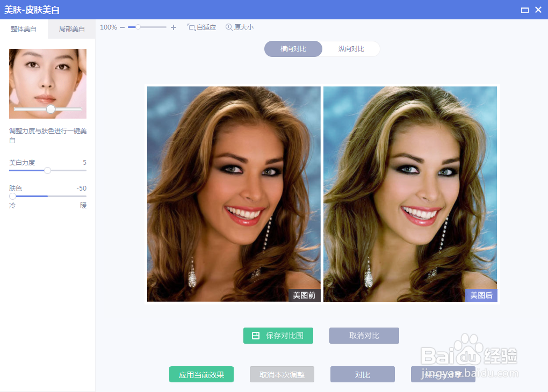Click the preview face thumbnail

tap(47, 83)
